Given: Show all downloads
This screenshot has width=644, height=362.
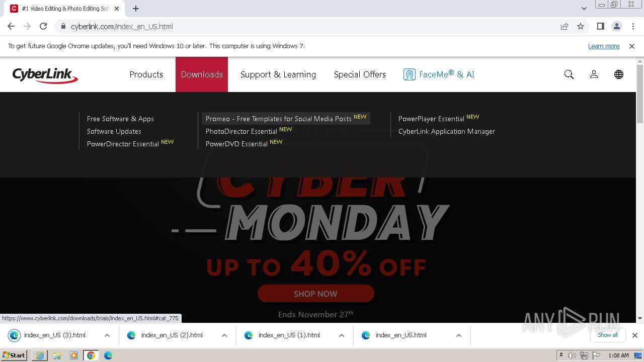Looking at the screenshot, I should pyautogui.click(x=607, y=335).
